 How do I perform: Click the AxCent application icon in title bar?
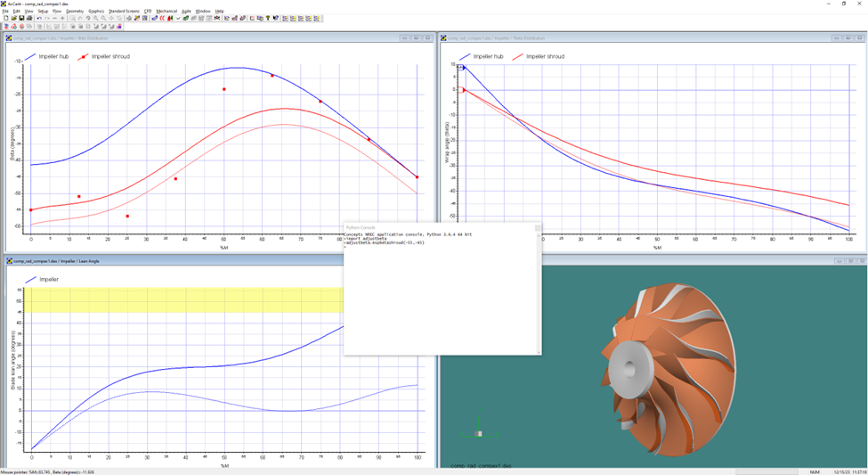coord(4,4)
